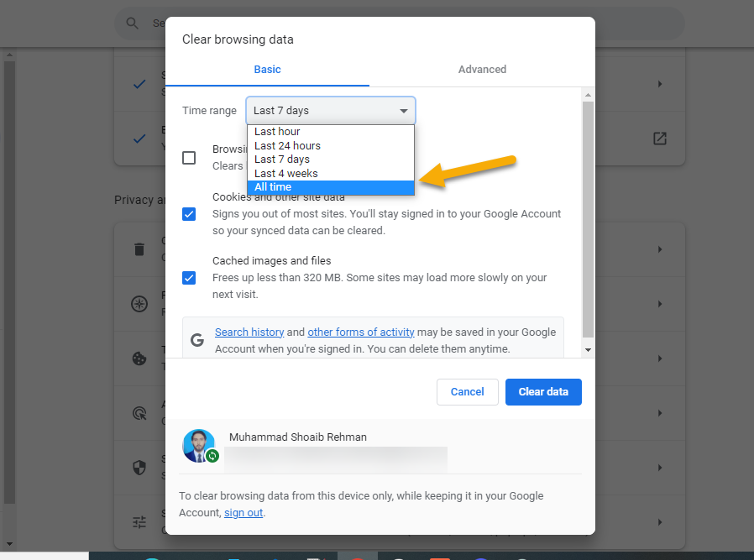
Task: Click the Cancel button
Action: coord(468,392)
